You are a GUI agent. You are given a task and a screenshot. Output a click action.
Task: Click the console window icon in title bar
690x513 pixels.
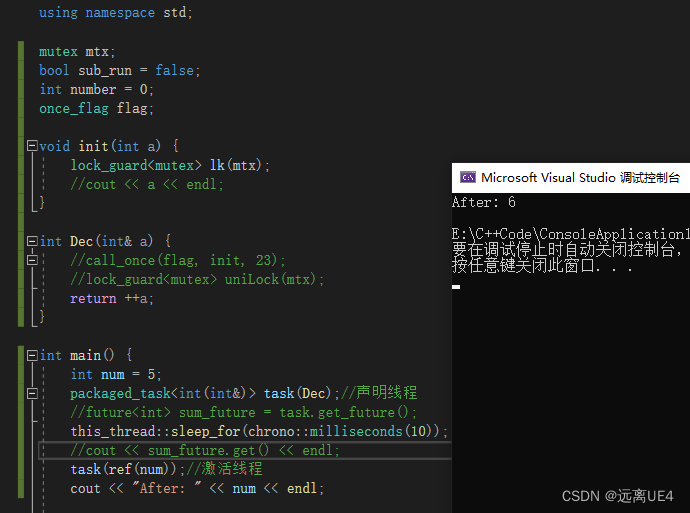[x=468, y=177]
